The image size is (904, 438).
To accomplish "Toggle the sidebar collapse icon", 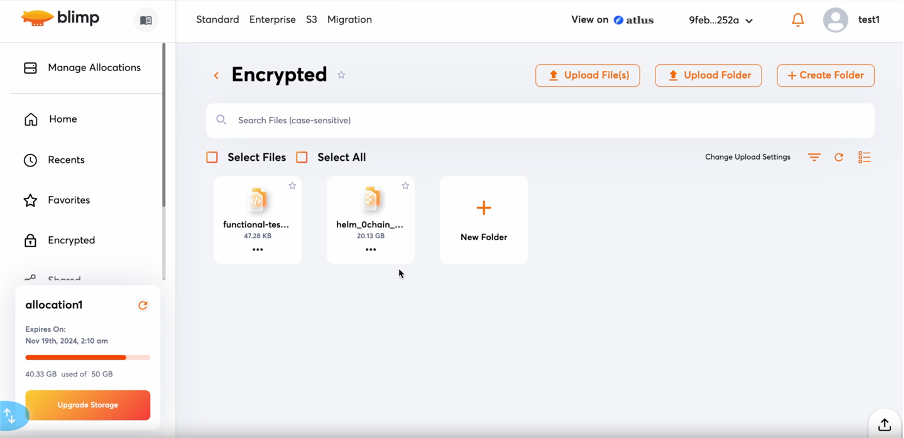I will [146, 20].
